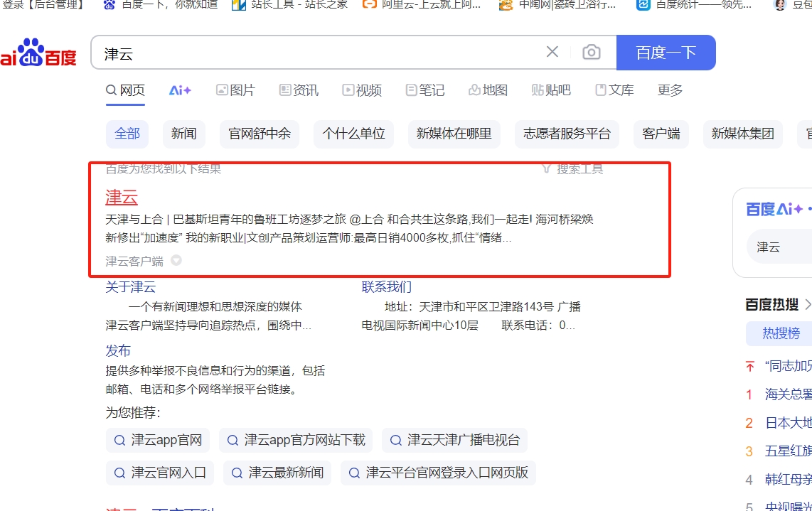
Task: Switch to the 地图 tab
Action: (x=488, y=90)
